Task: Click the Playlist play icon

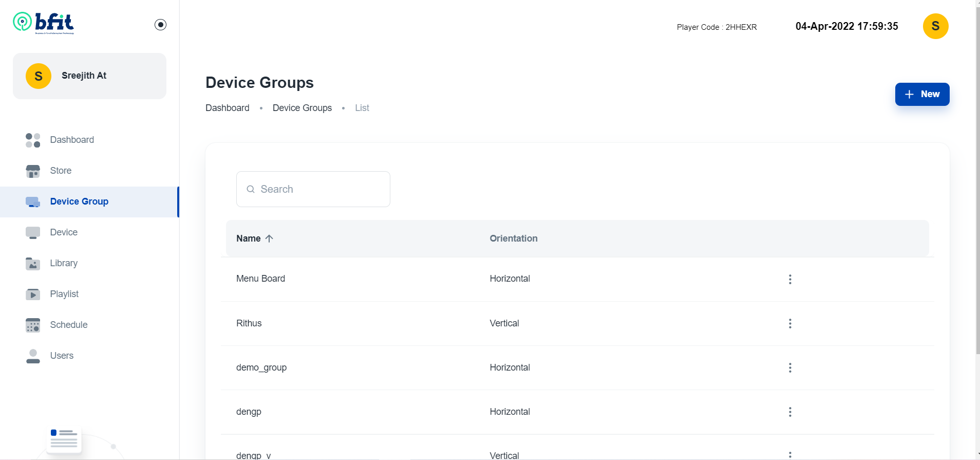Action: tap(33, 294)
